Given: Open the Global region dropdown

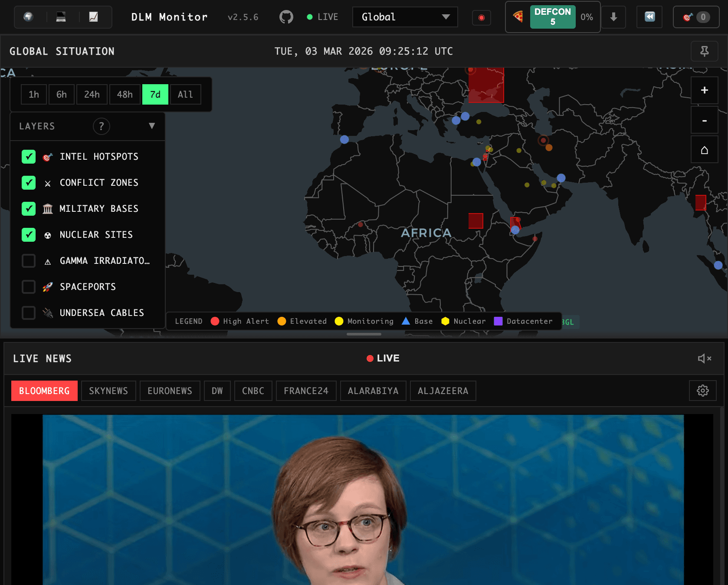Looking at the screenshot, I should (405, 17).
